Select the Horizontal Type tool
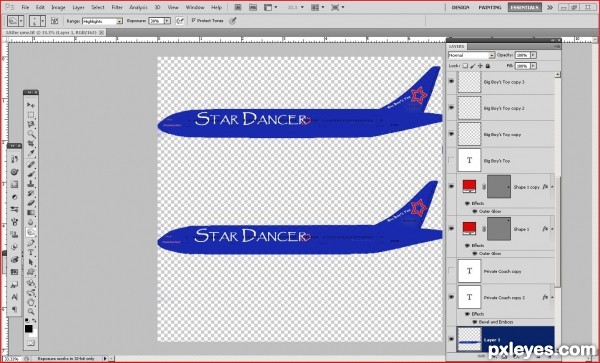The width and height of the screenshot is (600, 363). pos(31,252)
